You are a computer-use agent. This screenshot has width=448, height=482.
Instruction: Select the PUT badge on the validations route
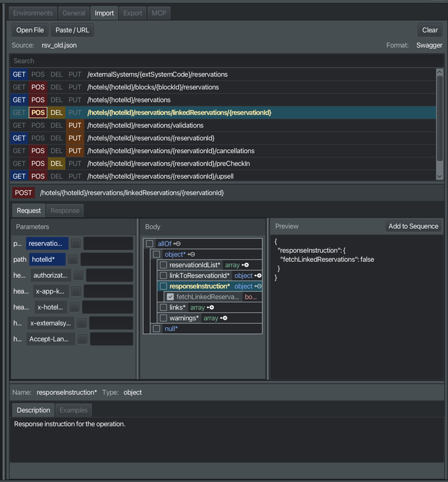coord(75,125)
